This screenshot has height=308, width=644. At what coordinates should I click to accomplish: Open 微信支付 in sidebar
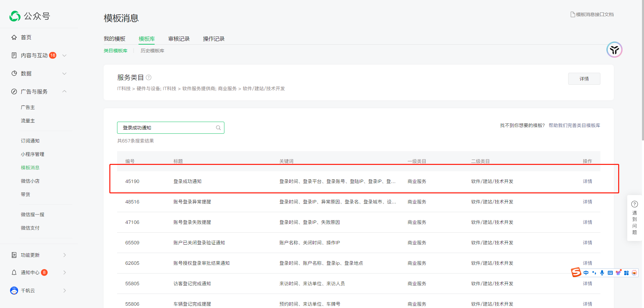click(x=30, y=228)
